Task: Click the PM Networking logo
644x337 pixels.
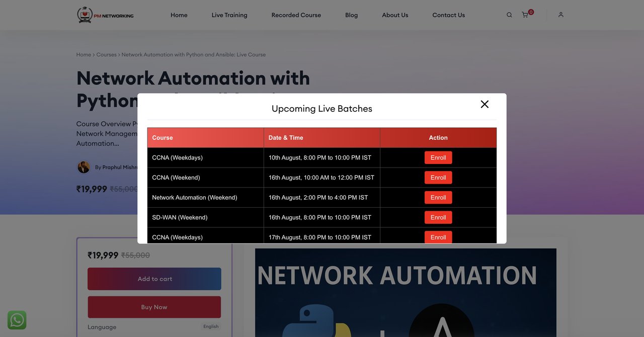Action: pos(105,15)
